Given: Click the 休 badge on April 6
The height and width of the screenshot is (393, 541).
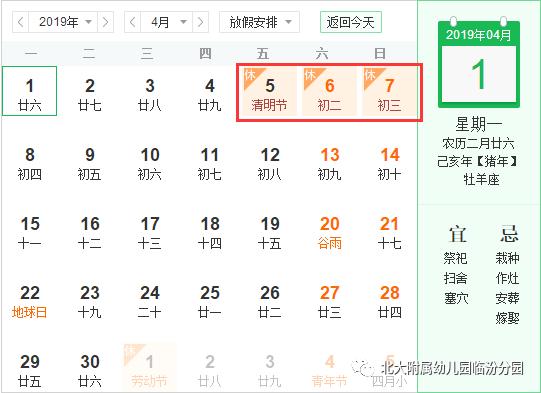Looking at the screenshot, I should (x=309, y=75).
